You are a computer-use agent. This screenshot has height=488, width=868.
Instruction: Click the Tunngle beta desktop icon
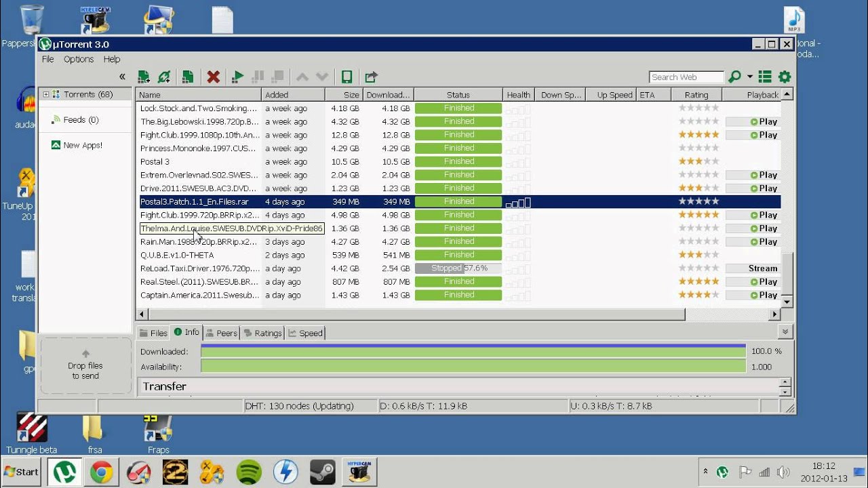[31, 434]
